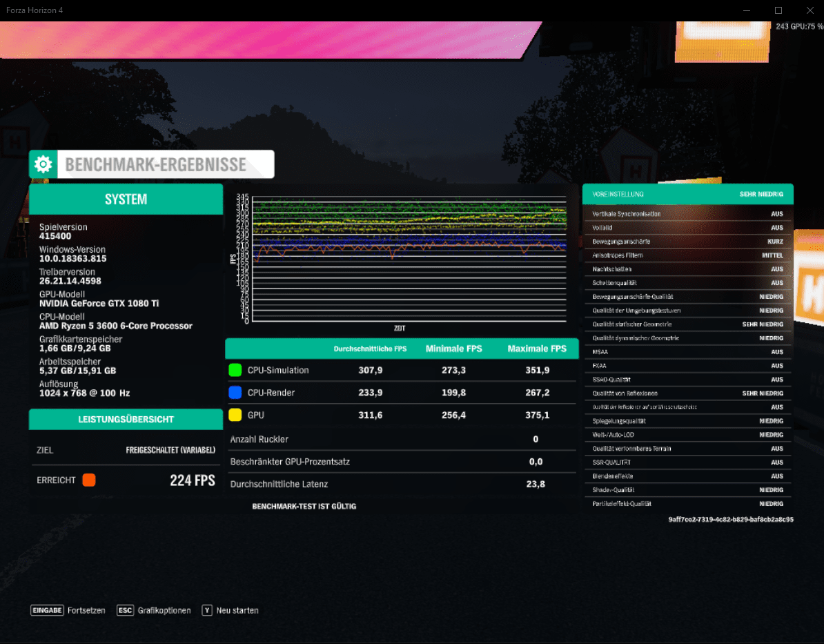Click the Schattenqualität setting row
The width and height of the screenshot is (824, 644).
tap(688, 283)
